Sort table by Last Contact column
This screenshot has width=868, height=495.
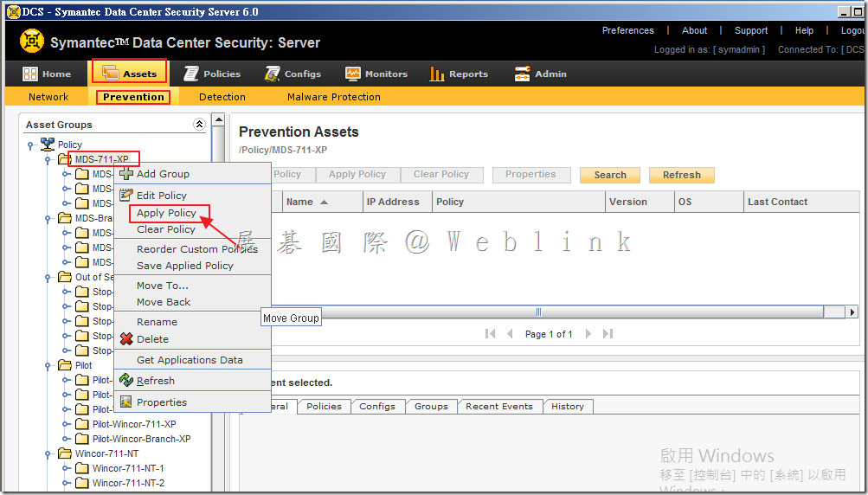pos(801,202)
